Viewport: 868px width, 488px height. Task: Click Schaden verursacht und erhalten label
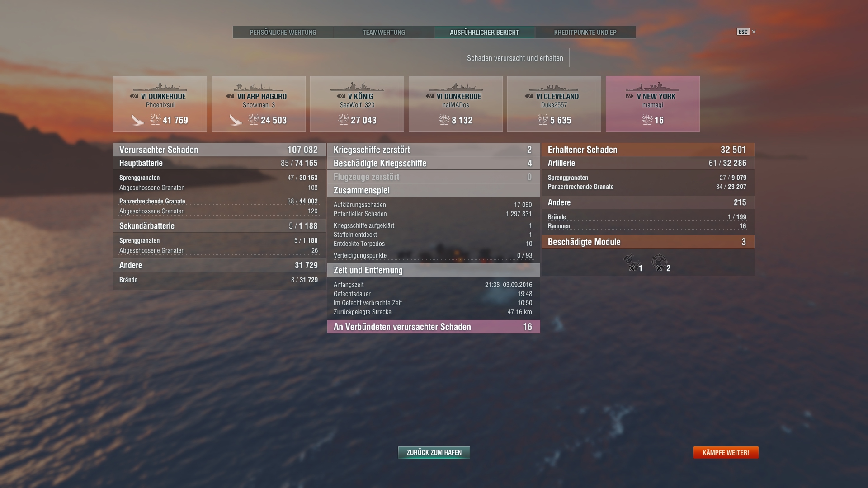pos(515,58)
